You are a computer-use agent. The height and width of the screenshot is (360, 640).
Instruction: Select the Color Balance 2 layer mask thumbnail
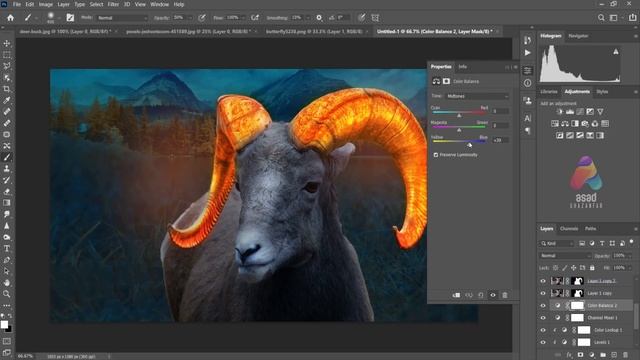(x=577, y=305)
